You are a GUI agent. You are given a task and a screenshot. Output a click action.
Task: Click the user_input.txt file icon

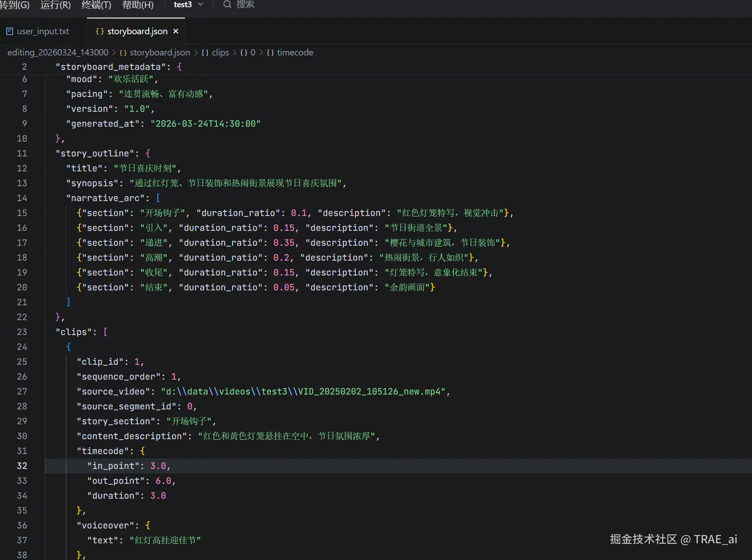[9, 31]
